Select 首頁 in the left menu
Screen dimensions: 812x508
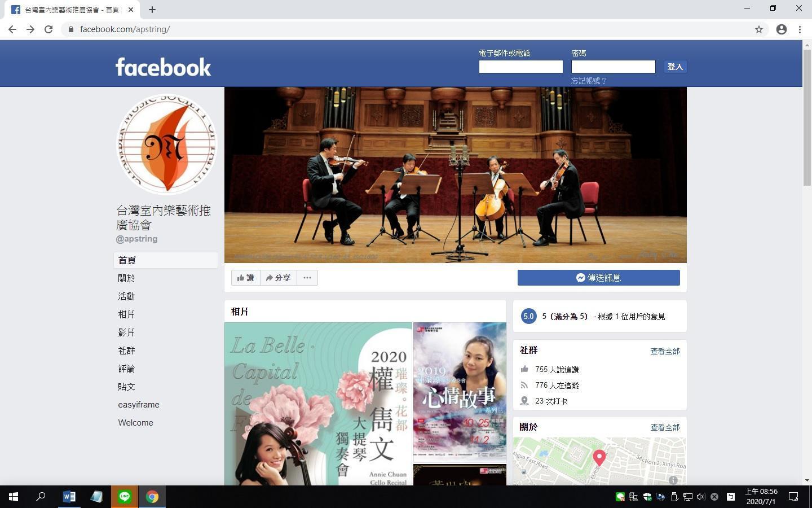coord(166,260)
